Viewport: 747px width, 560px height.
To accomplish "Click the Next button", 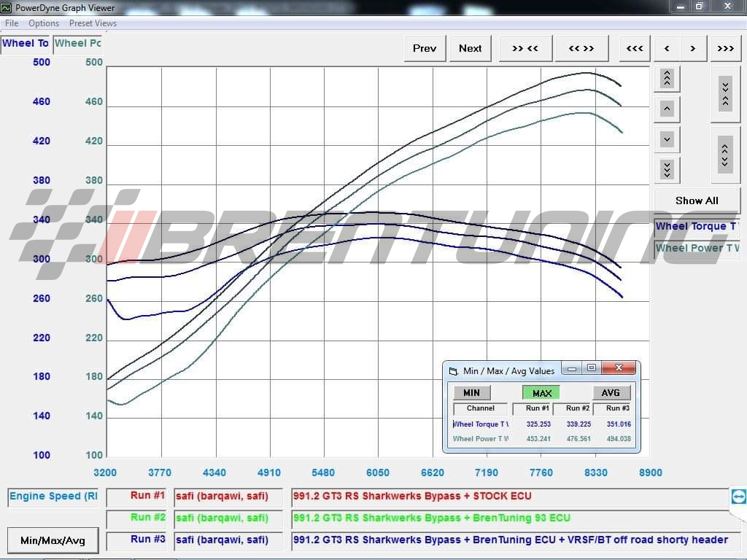I will click(470, 48).
